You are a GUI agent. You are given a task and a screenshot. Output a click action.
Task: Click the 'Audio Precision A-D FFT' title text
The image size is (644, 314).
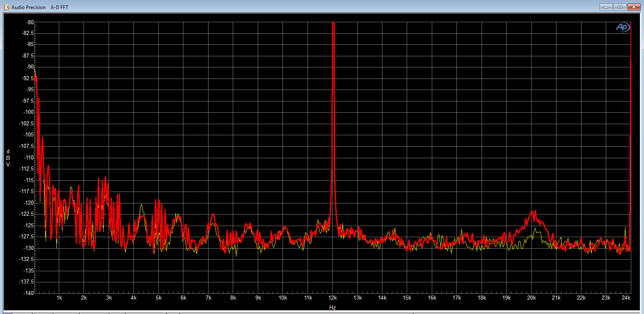(39, 7)
